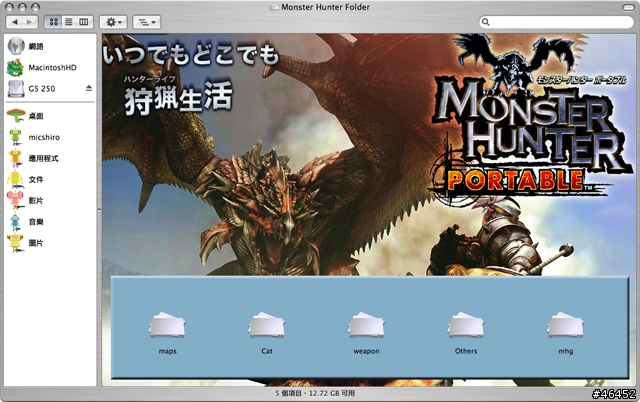Click the mhg folder name
Image resolution: width=640 pixels, height=402 pixels.
click(565, 351)
